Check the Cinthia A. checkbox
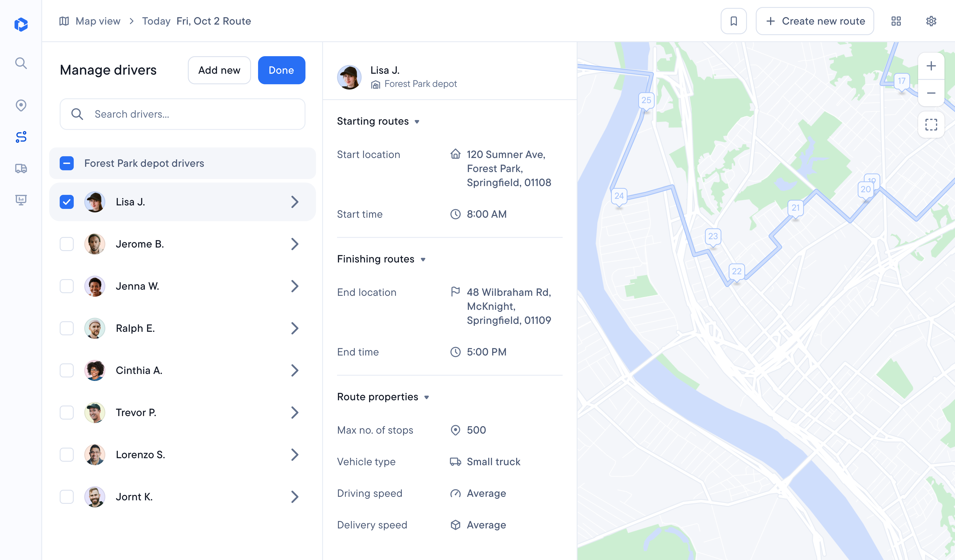Viewport: 955px width, 560px height. coord(67,370)
